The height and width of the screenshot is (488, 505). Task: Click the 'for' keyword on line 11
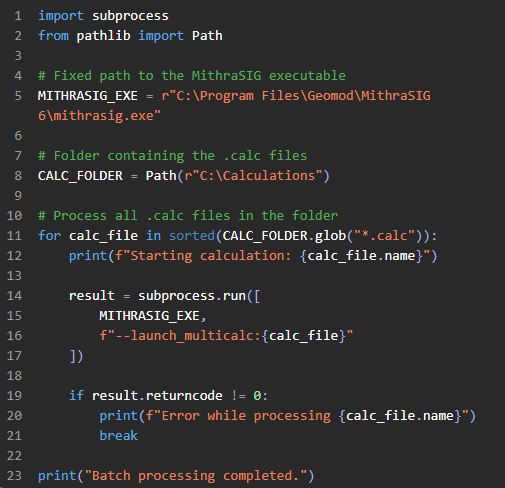(49, 236)
